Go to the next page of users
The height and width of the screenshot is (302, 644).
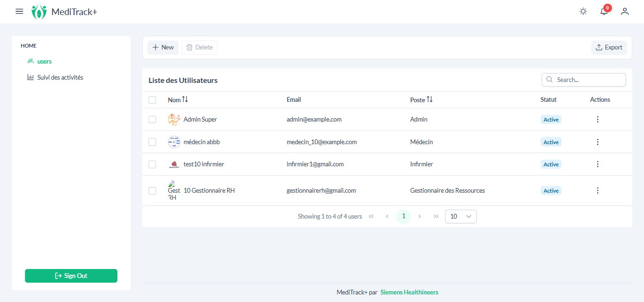click(x=420, y=216)
